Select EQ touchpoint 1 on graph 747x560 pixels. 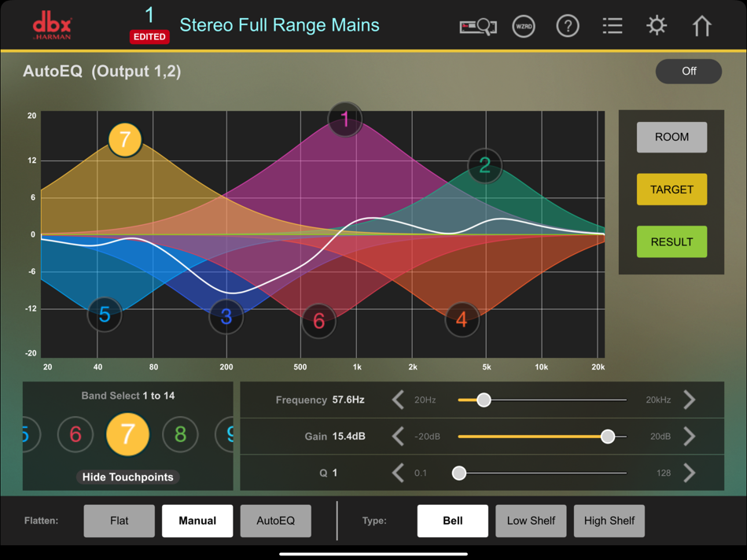345,119
